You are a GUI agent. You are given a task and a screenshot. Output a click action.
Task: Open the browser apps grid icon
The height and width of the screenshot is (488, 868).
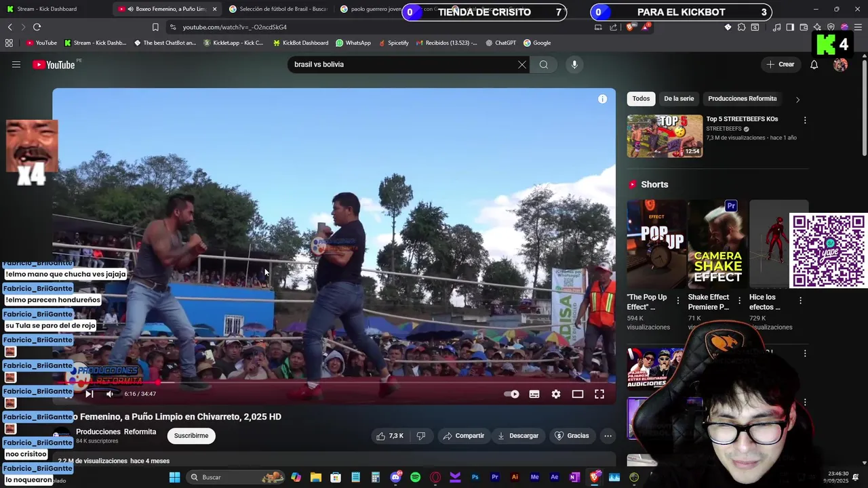coord(9,43)
